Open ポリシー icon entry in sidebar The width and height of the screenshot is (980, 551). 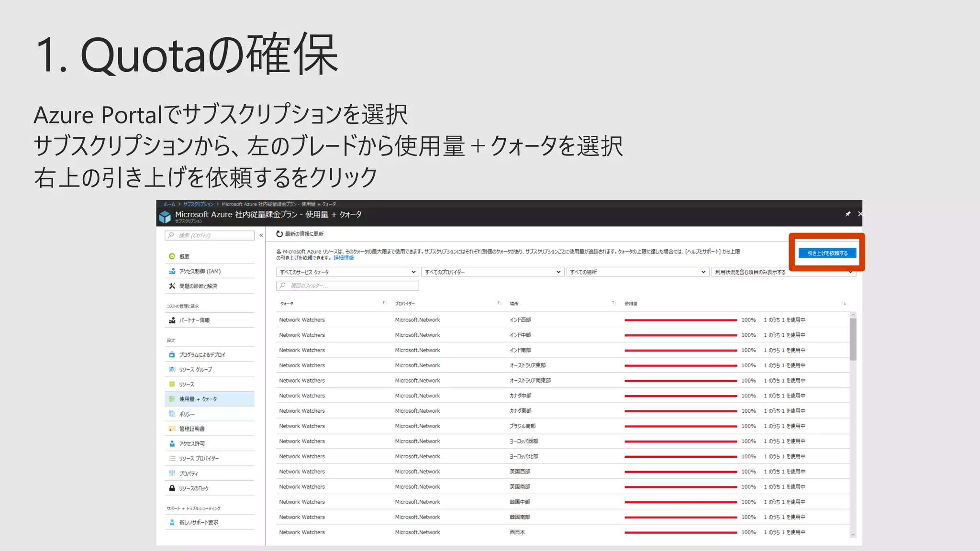tap(172, 414)
